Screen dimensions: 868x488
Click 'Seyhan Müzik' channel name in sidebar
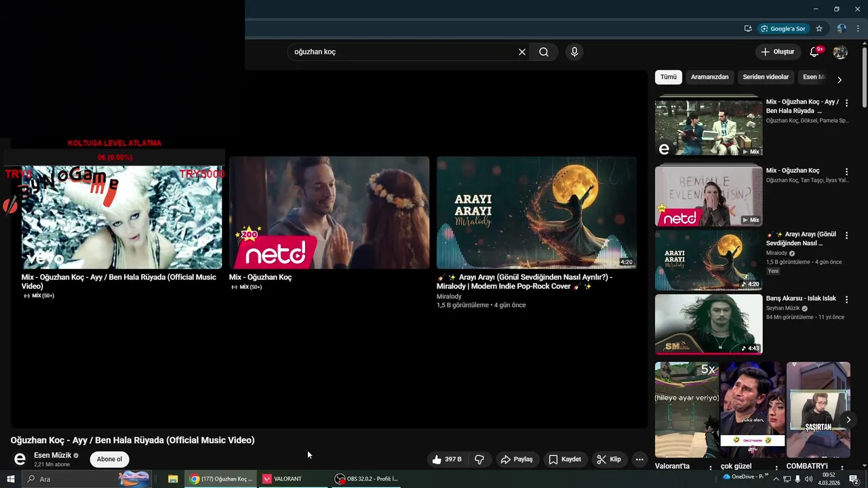[783, 308]
